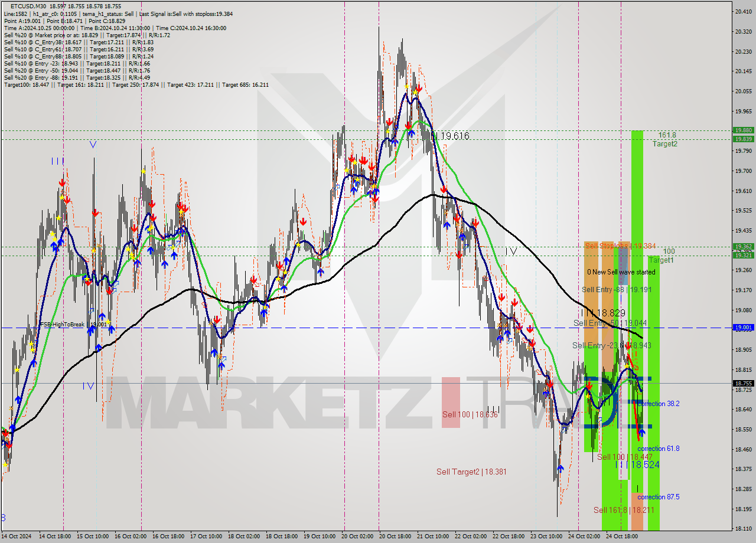Click the '0 New Sell wave started' label
The width and height of the screenshot is (756, 543).
tap(621, 272)
